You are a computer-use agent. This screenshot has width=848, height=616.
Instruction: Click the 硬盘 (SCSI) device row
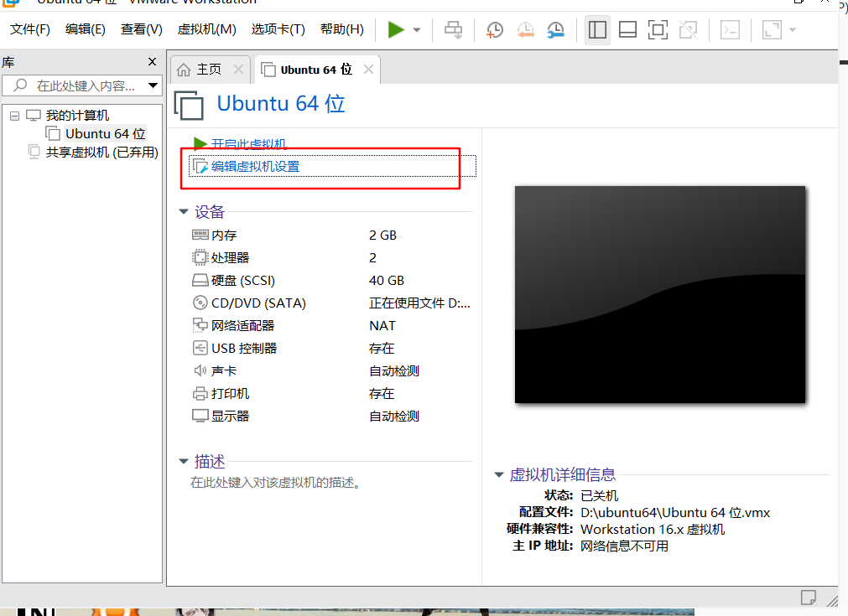tap(332, 281)
